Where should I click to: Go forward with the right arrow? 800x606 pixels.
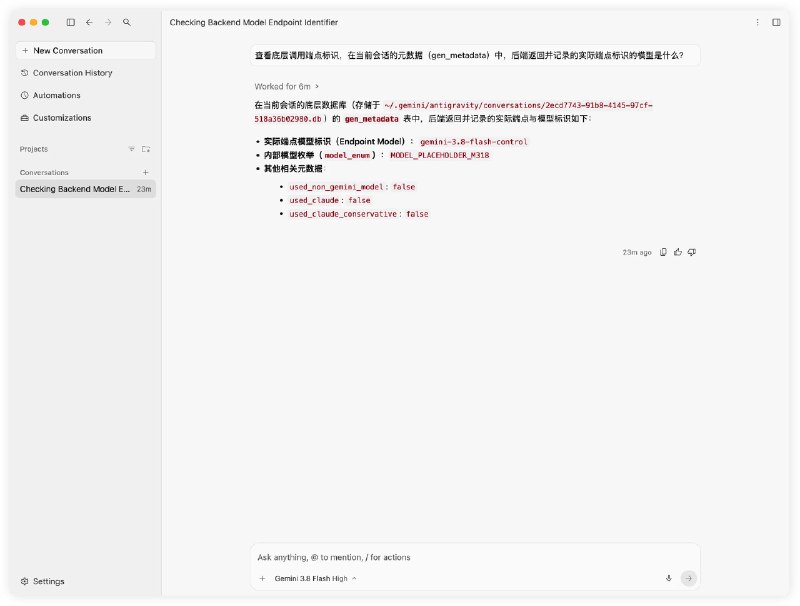coord(108,22)
